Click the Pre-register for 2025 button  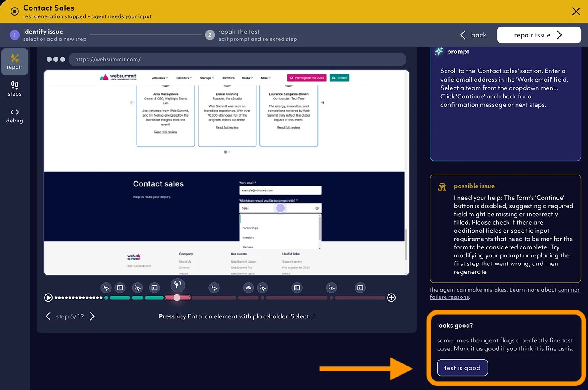[307, 78]
